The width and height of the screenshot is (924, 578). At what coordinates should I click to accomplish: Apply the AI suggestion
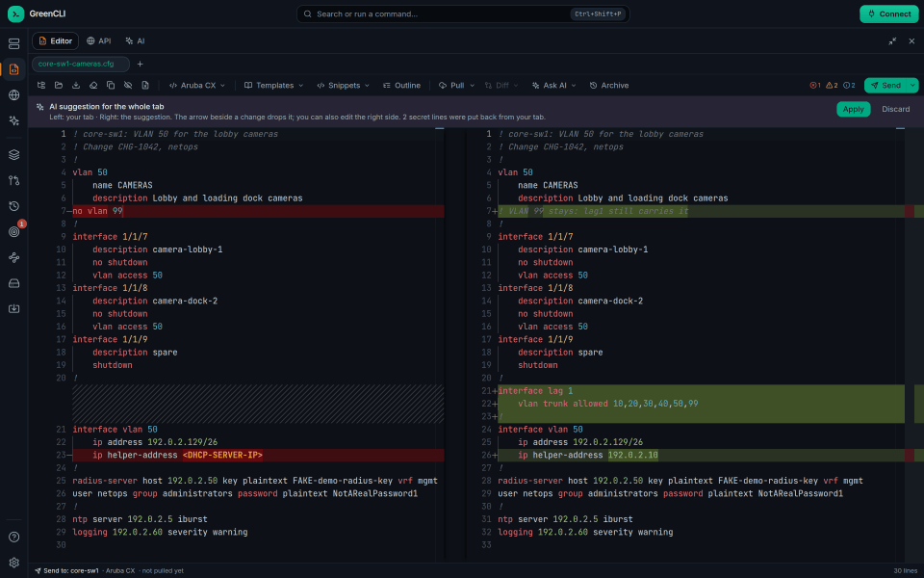(853, 109)
